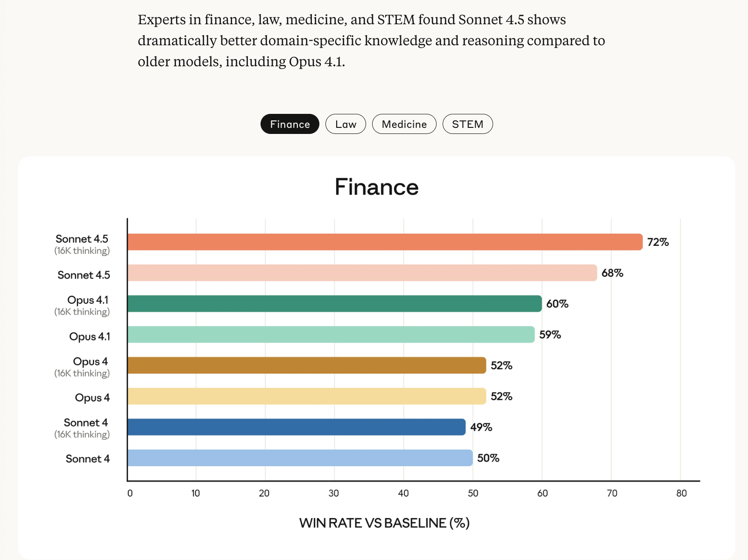Click the dark green Opus 4.1 thinking bar

pyautogui.click(x=334, y=304)
